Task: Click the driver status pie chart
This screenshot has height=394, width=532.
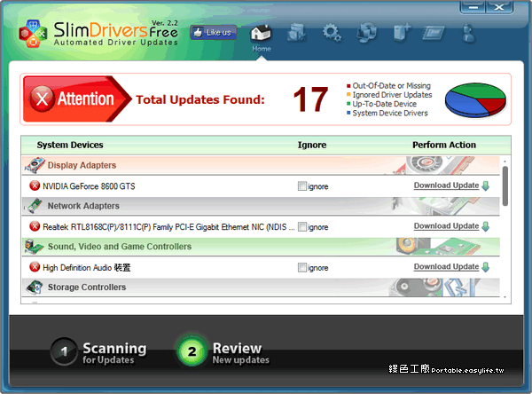Action: pyautogui.click(x=475, y=100)
